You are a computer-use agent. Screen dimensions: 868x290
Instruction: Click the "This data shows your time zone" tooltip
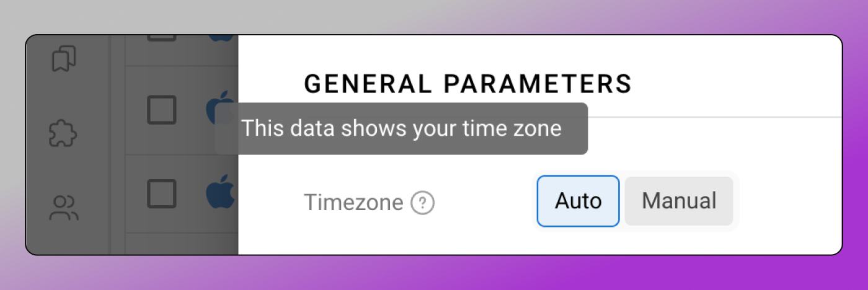point(401,129)
